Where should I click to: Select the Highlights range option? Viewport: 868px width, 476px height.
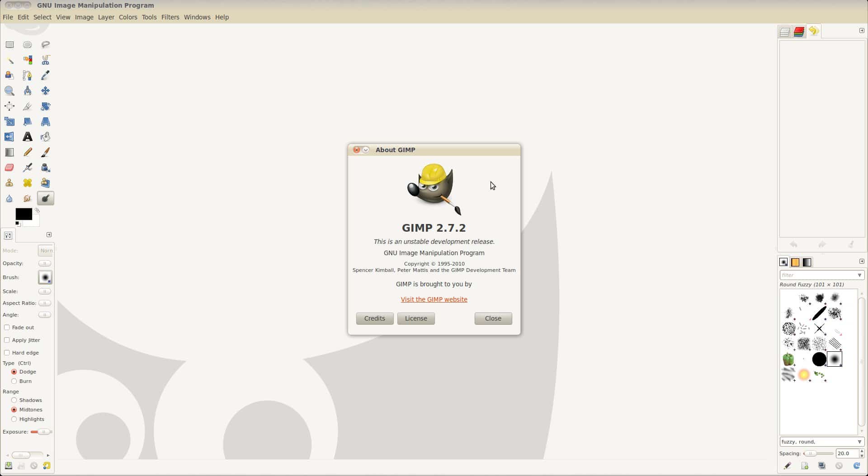[x=14, y=419]
